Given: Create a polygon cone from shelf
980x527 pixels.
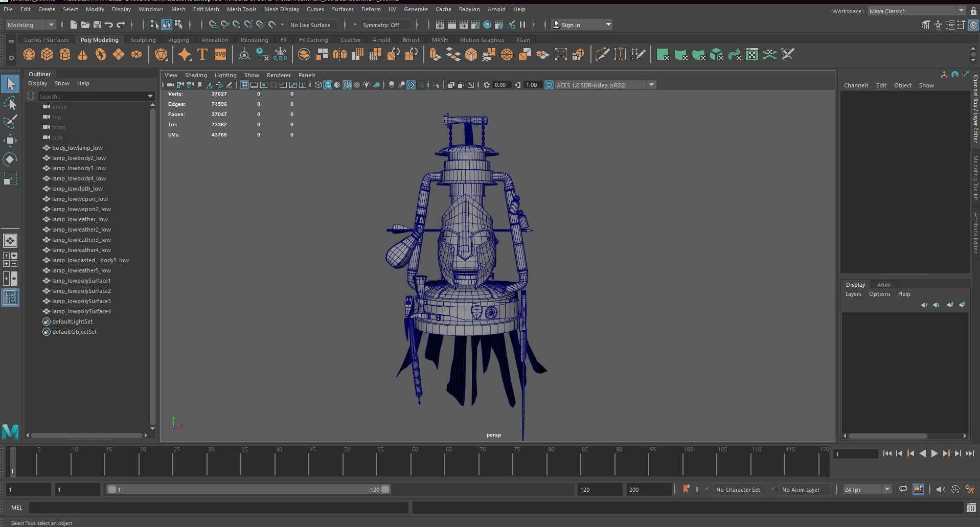Looking at the screenshot, I should [x=82, y=55].
